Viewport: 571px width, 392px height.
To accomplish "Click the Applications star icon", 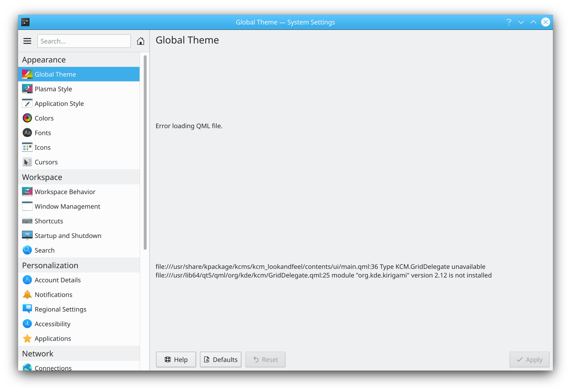I will 27,339.
